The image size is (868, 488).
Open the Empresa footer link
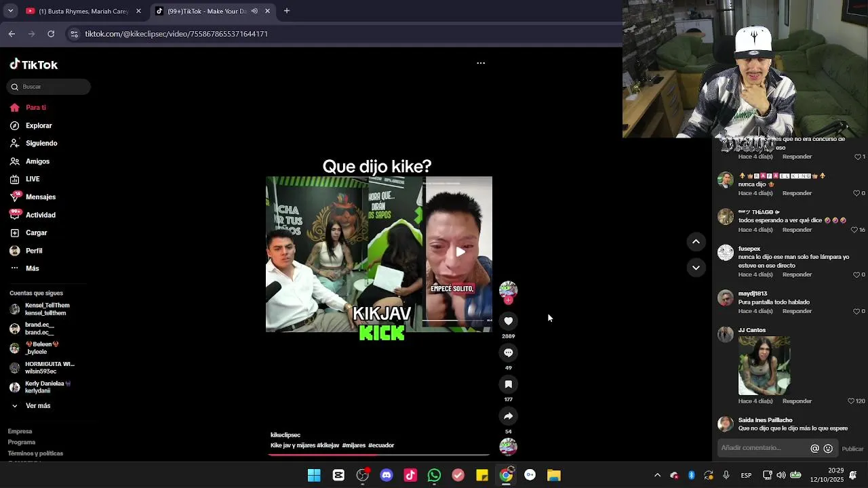click(20, 431)
